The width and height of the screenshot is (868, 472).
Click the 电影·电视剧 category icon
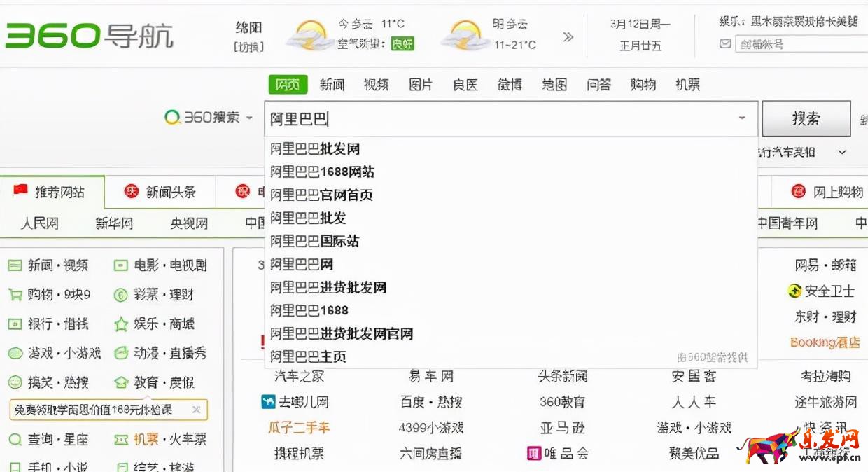[121, 265]
